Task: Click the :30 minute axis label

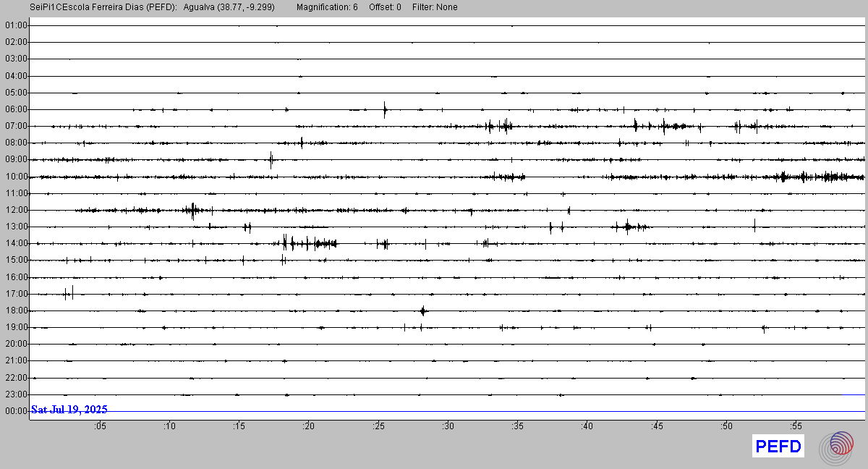Action: [448, 426]
